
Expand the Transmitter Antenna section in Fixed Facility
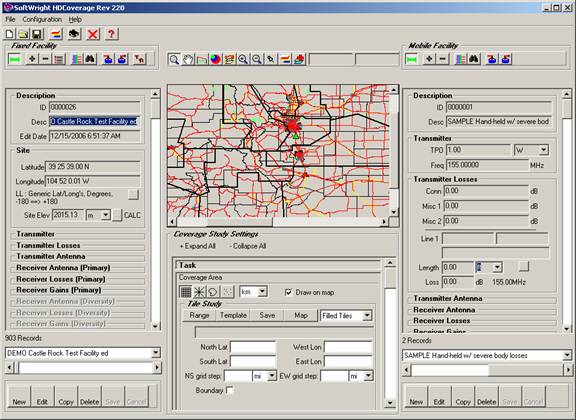[51, 256]
